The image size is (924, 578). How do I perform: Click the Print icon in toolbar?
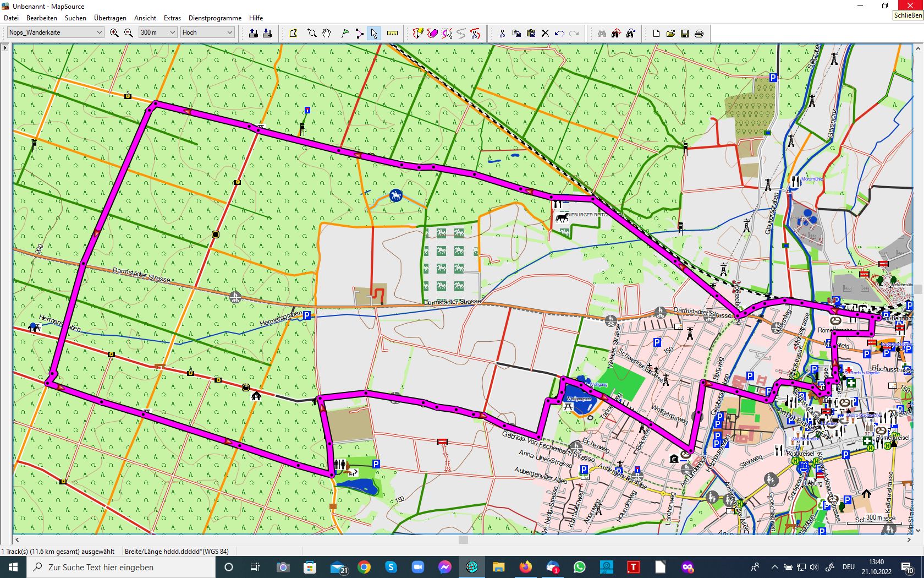(x=699, y=33)
